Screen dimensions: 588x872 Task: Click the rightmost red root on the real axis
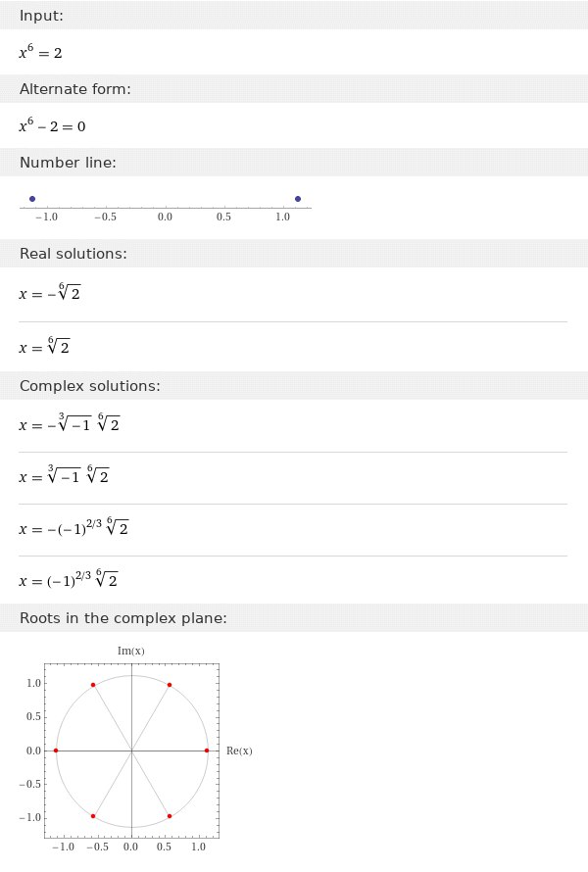(207, 751)
